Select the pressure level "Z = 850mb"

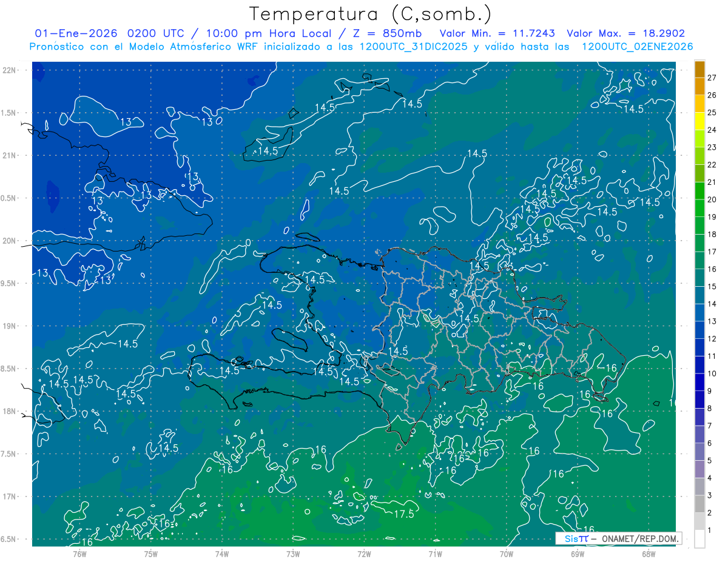pyautogui.click(x=387, y=33)
